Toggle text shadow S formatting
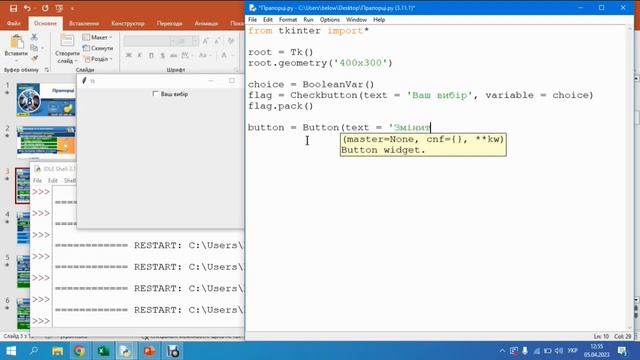This screenshot has width=640, height=360. click(x=162, y=55)
